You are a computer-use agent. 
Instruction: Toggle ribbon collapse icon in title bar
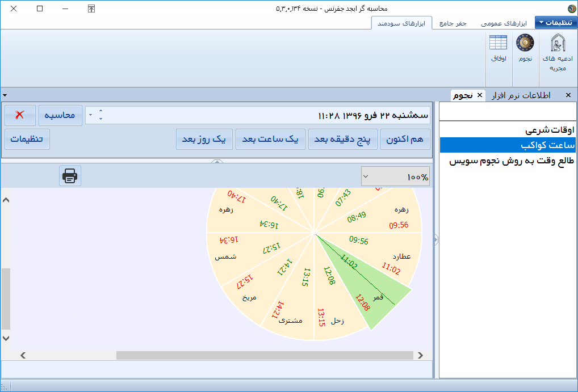tap(91, 9)
